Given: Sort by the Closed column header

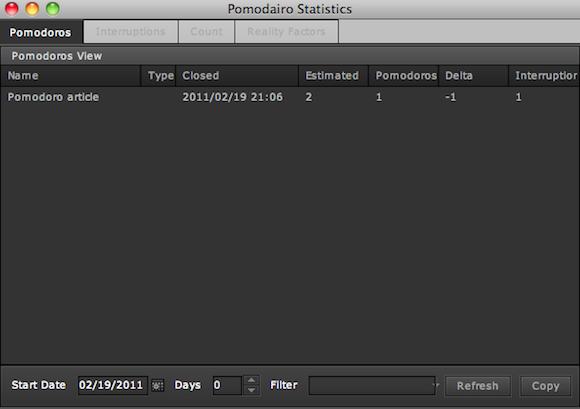Looking at the screenshot, I should click(x=237, y=76).
